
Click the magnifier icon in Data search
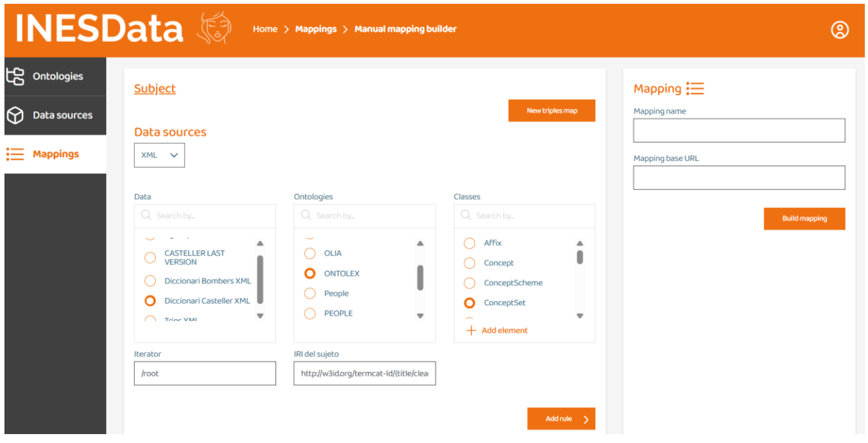(x=146, y=215)
